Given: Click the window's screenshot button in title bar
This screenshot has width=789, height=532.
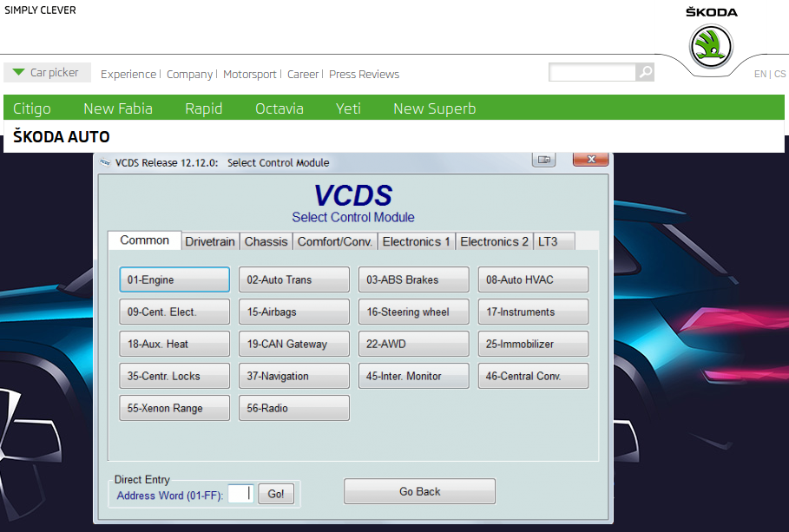Looking at the screenshot, I should [544, 160].
